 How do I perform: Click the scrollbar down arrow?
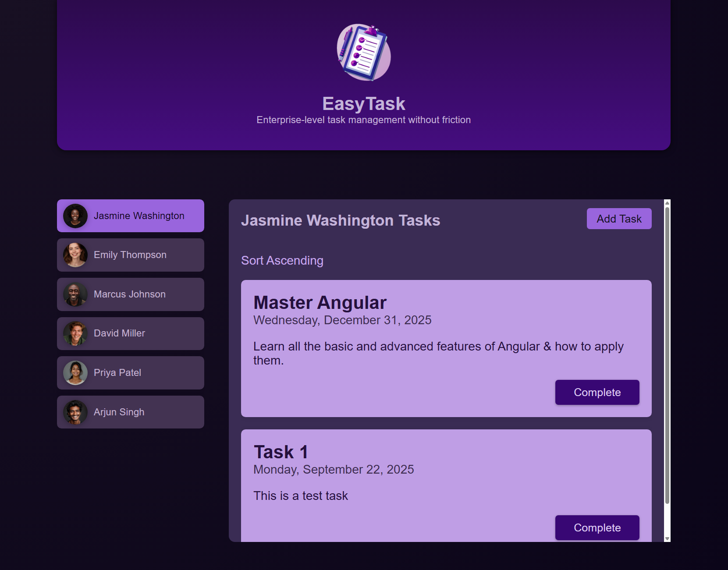(x=667, y=539)
